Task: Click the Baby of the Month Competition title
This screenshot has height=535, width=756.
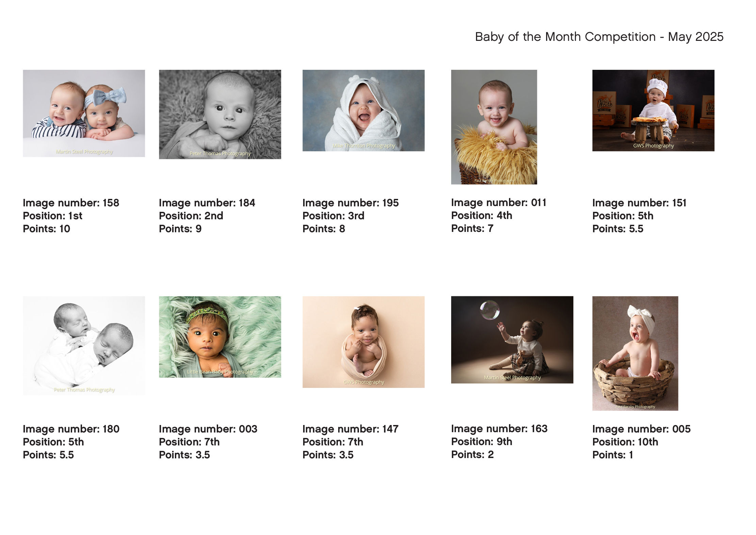Action: coord(599,37)
